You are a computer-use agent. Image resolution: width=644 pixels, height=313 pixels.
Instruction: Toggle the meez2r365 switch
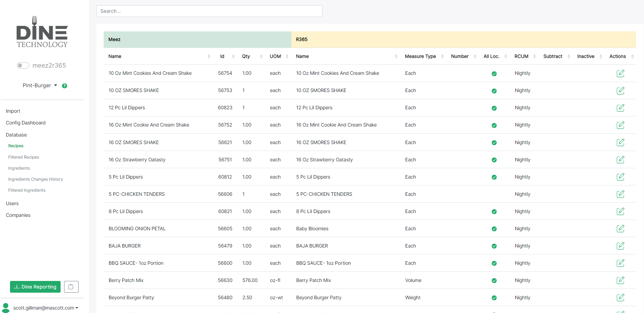click(x=23, y=65)
